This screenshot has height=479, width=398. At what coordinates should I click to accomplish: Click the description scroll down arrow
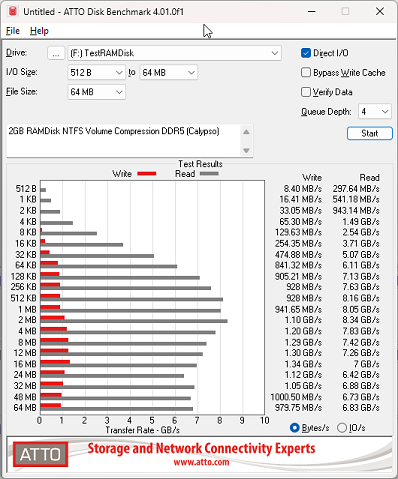pos(246,150)
